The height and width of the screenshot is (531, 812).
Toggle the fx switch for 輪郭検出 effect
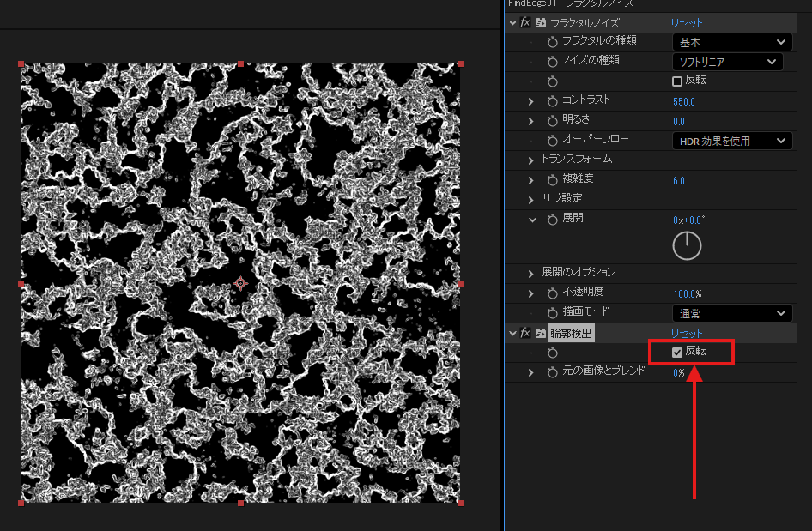525,333
